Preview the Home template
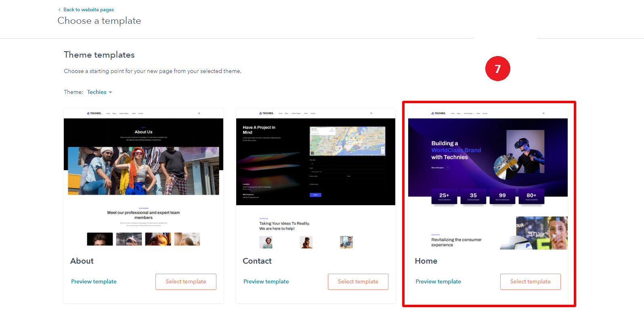This screenshot has height=310, width=644. (x=438, y=281)
